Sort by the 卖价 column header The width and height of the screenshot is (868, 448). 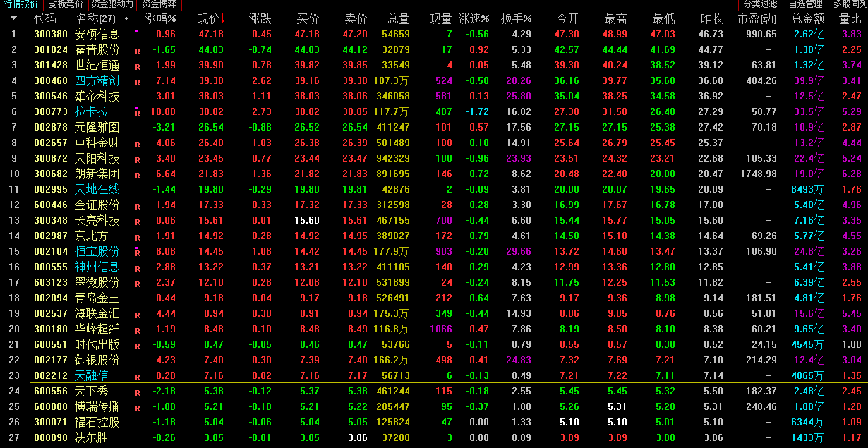pyautogui.click(x=356, y=18)
